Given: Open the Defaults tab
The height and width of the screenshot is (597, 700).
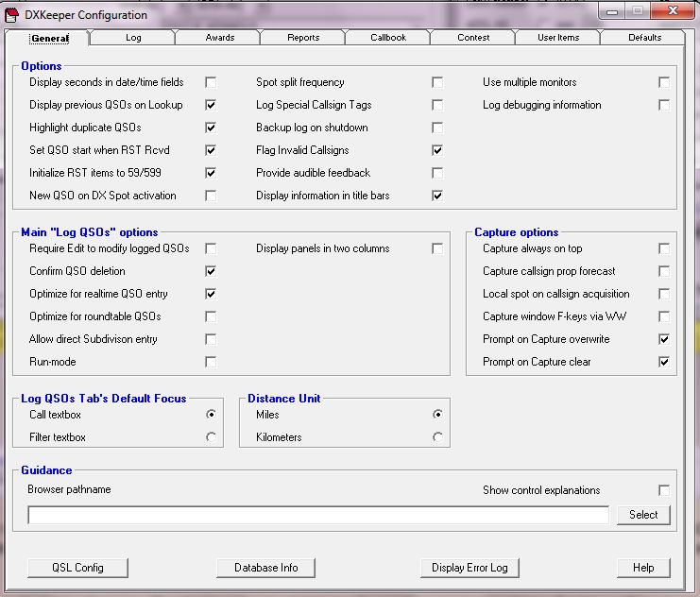Looking at the screenshot, I should (x=644, y=38).
